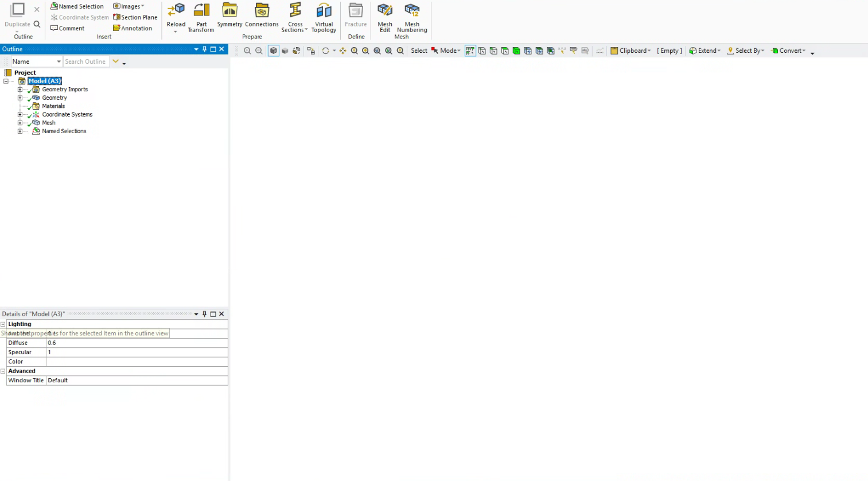The image size is (868, 481).
Task: Open the Cross Sections menu
Action: point(295,17)
